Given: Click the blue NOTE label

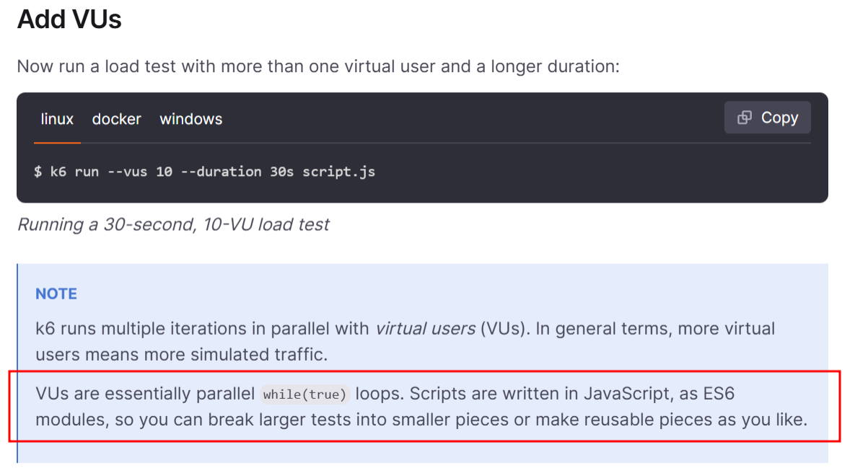Looking at the screenshot, I should point(56,294).
